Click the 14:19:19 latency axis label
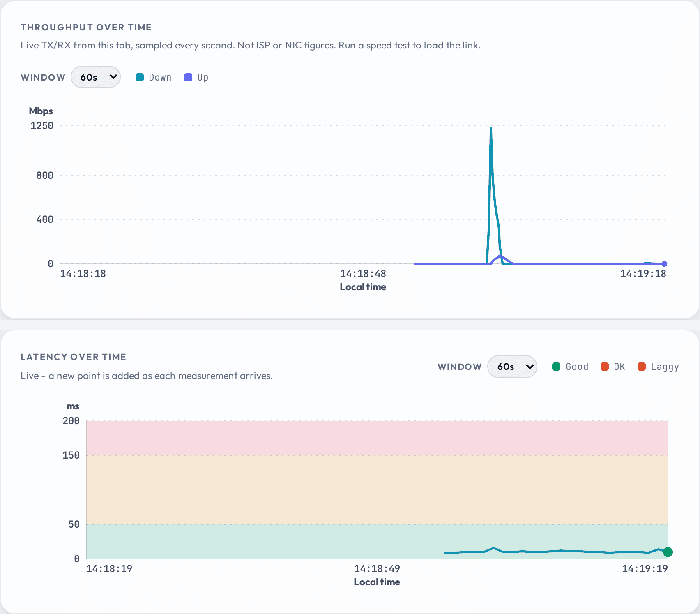This screenshot has height=614, width=700. [x=645, y=569]
